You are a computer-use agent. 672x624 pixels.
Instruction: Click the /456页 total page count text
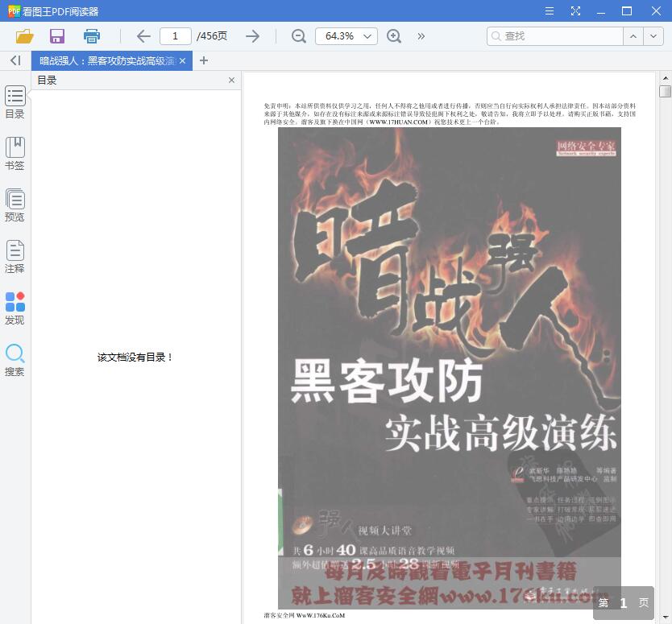click(212, 36)
